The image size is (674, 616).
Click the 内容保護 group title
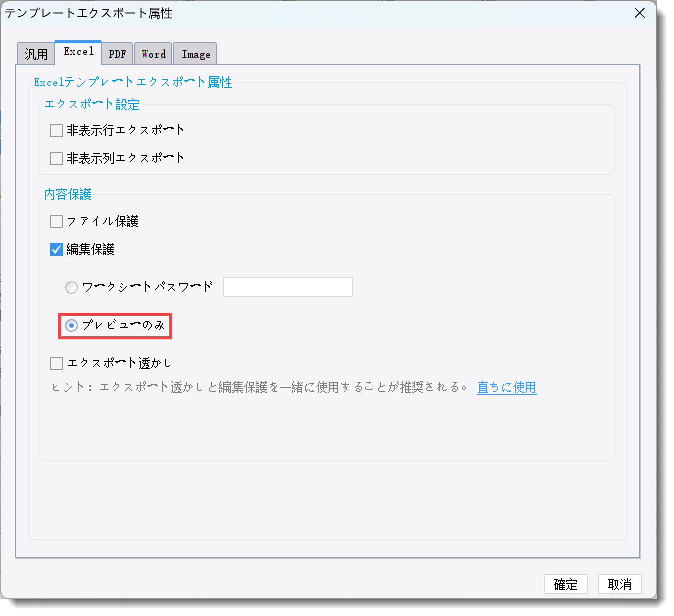coord(68,195)
